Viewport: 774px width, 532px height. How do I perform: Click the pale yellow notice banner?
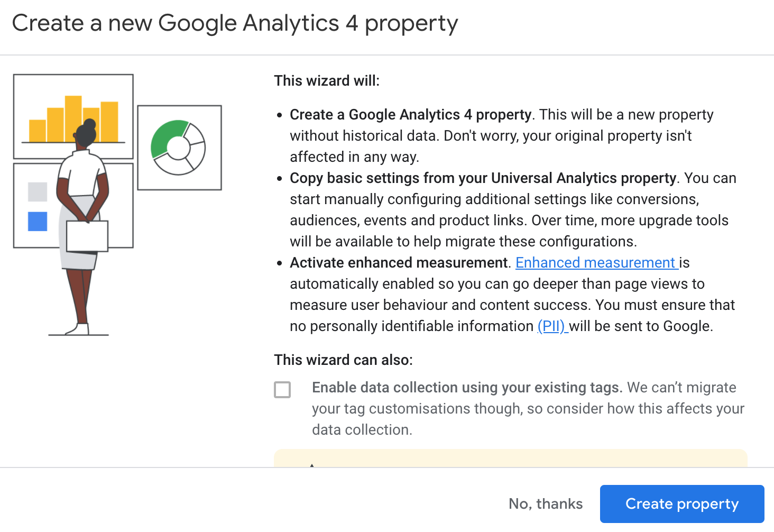(x=511, y=458)
